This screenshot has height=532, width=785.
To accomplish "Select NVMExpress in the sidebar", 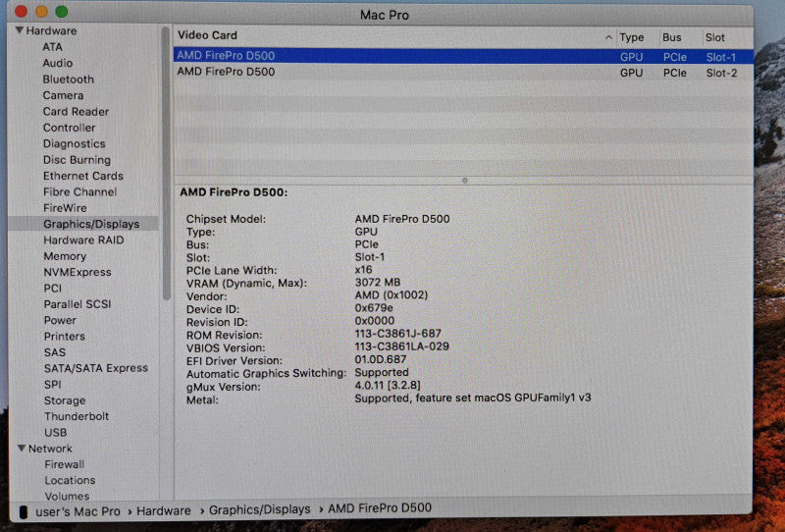I will click(78, 272).
